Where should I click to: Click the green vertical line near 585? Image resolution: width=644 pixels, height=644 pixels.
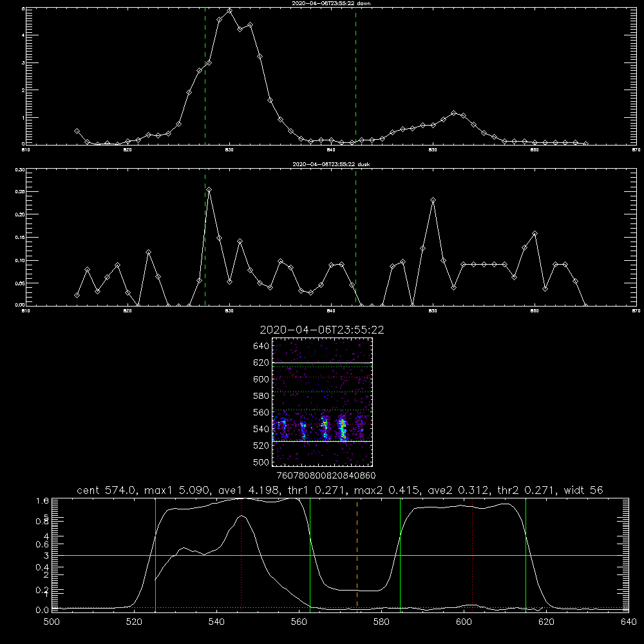(400, 554)
